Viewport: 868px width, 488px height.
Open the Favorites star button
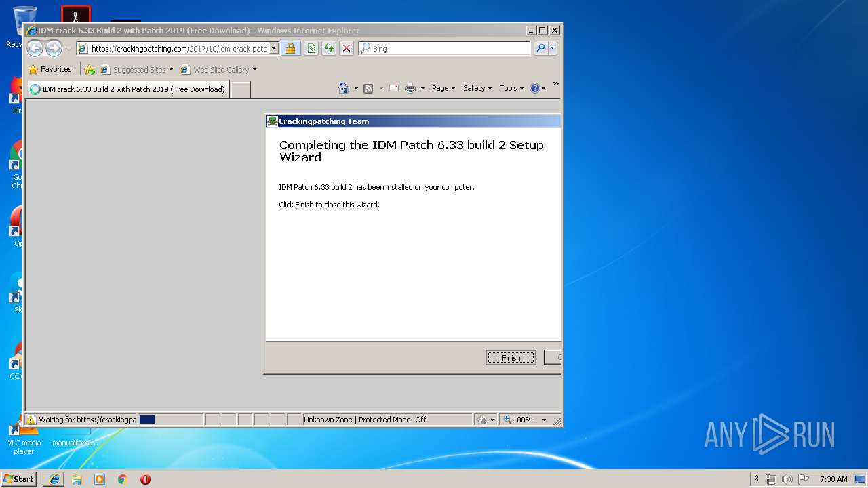click(x=50, y=69)
